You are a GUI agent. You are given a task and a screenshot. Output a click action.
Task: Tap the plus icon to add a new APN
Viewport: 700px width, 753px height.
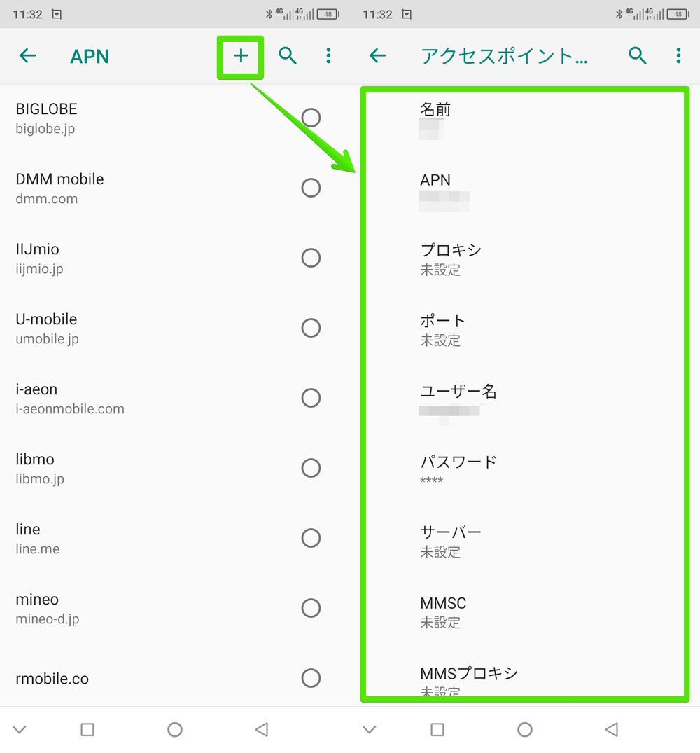point(241,56)
